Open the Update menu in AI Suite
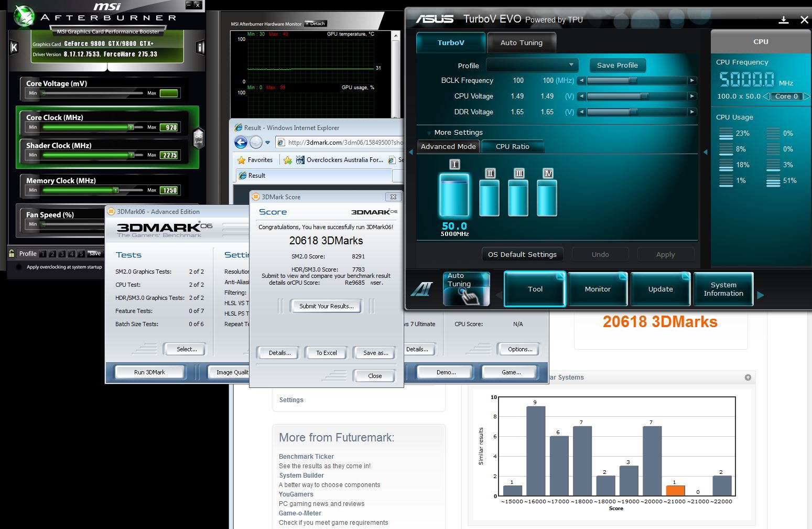 (661, 289)
